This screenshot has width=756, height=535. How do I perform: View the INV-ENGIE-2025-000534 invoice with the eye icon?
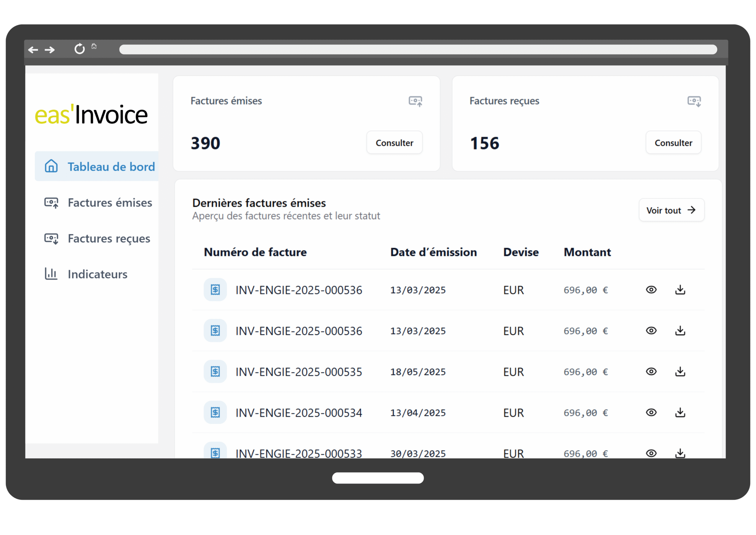click(651, 412)
